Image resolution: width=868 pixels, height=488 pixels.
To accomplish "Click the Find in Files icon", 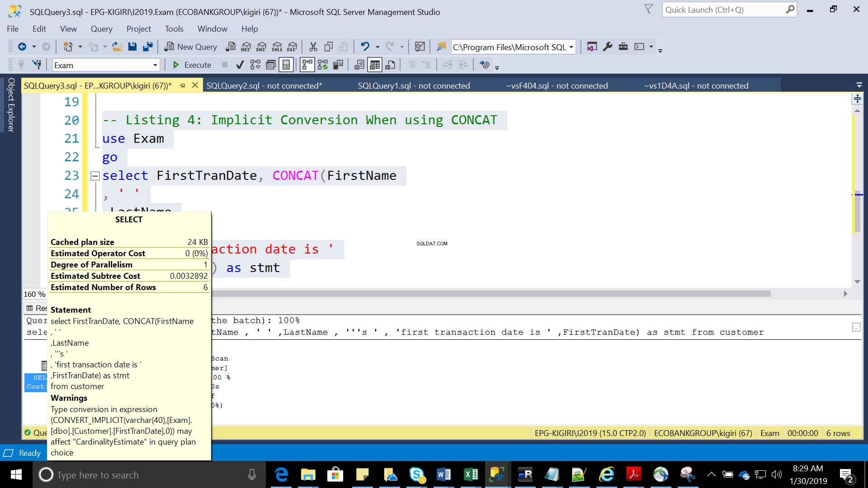I will [x=441, y=47].
